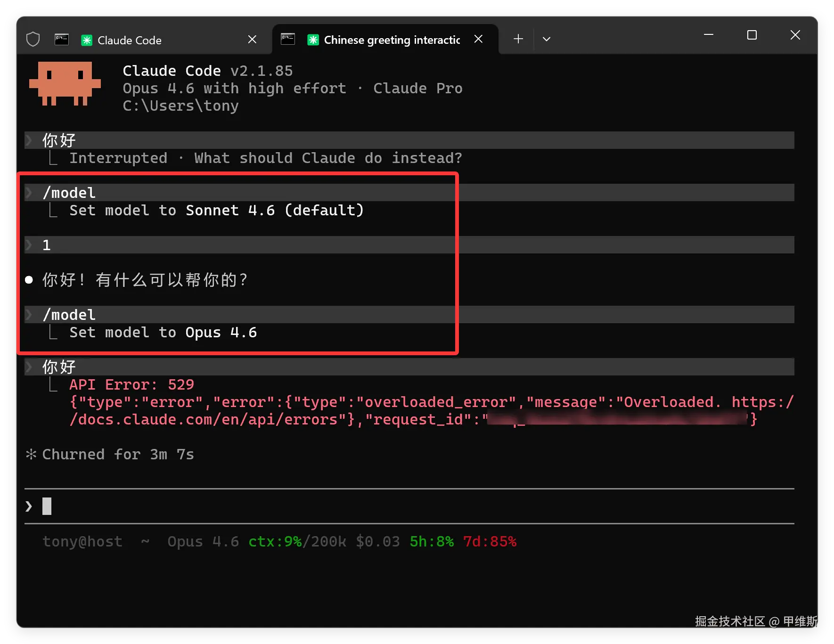834x644 pixels.
Task: Switch to the Claude Code tab
Action: (x=130, y=40)
